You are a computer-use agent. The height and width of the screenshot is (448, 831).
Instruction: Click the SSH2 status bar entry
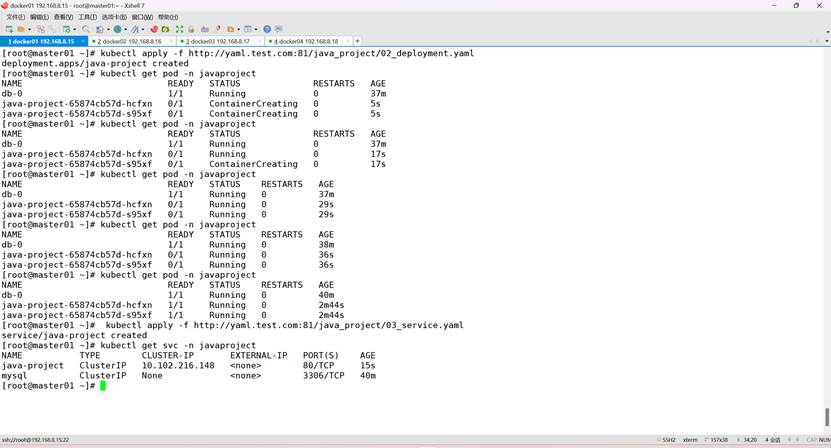pyautogui.click(x=667, y=440)
